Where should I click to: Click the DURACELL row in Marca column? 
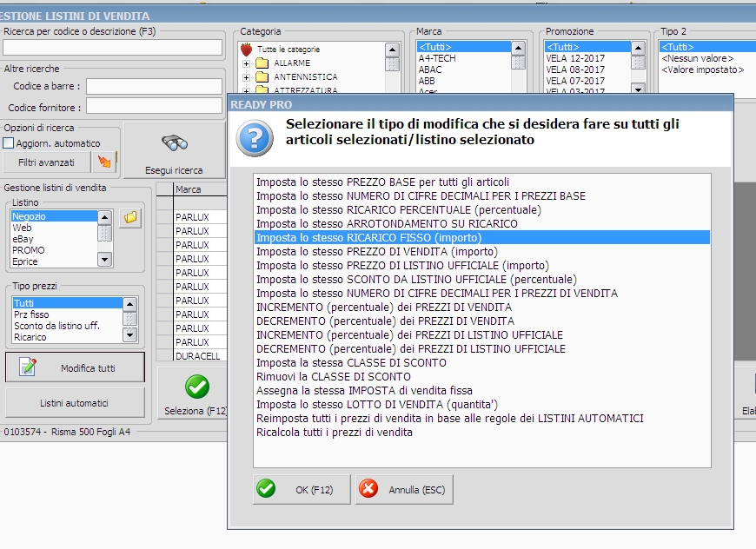click(200, 355)
